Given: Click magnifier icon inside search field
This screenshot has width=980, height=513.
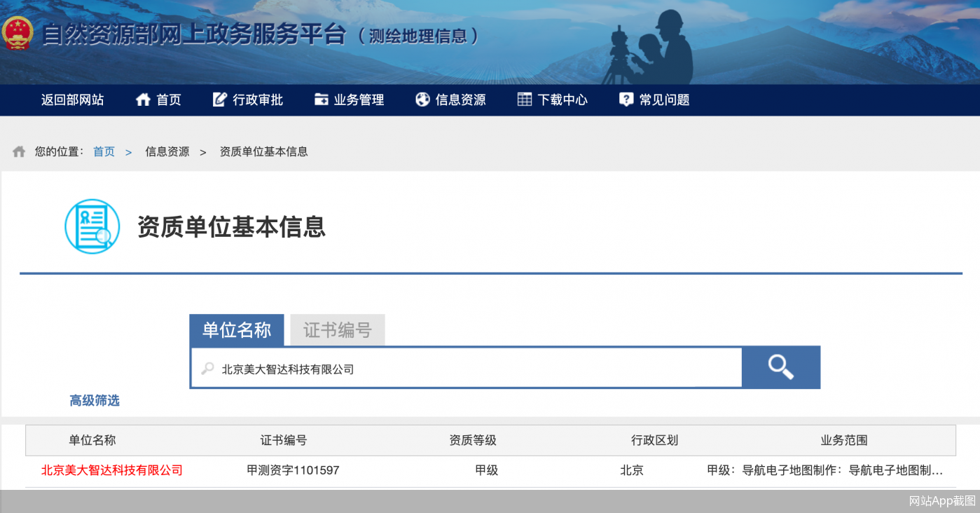Looking at the screenshot, I should 207,368.
